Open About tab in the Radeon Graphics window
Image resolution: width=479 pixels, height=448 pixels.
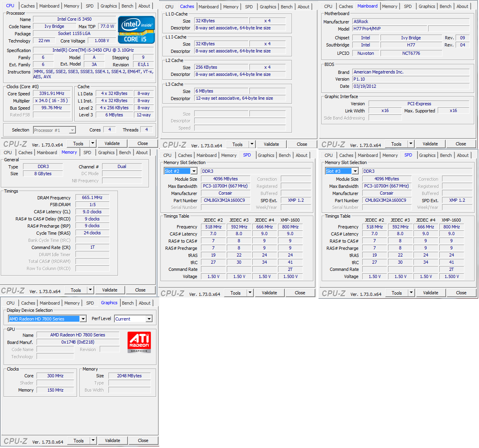coord(145,303)
